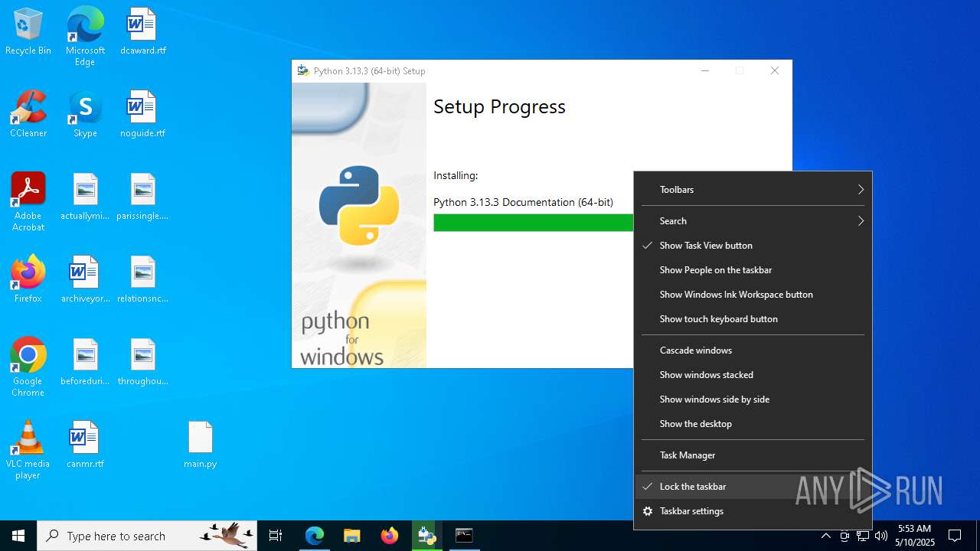This screenshot has width=980, height=551.
Task: Select the archiveyor... Word document
Action: coord(85,279)
